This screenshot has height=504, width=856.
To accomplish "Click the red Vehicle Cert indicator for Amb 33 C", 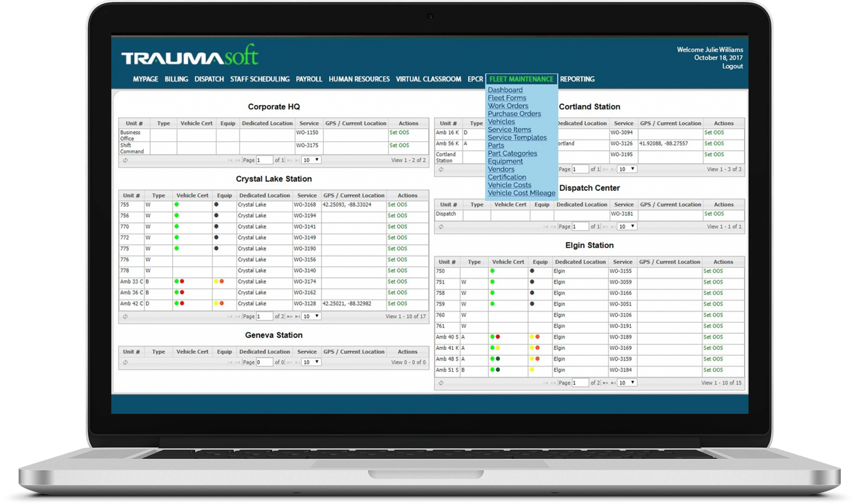I will tap(183, 281).
